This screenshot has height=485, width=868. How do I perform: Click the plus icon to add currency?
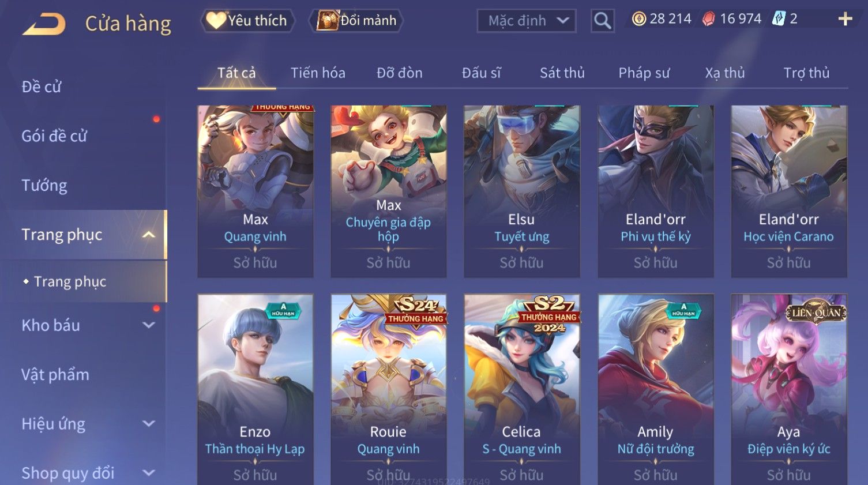[845, 19]
